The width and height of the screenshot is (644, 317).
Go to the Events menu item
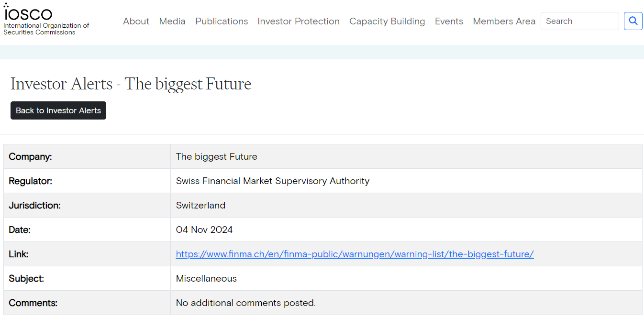tap(449, 22)
